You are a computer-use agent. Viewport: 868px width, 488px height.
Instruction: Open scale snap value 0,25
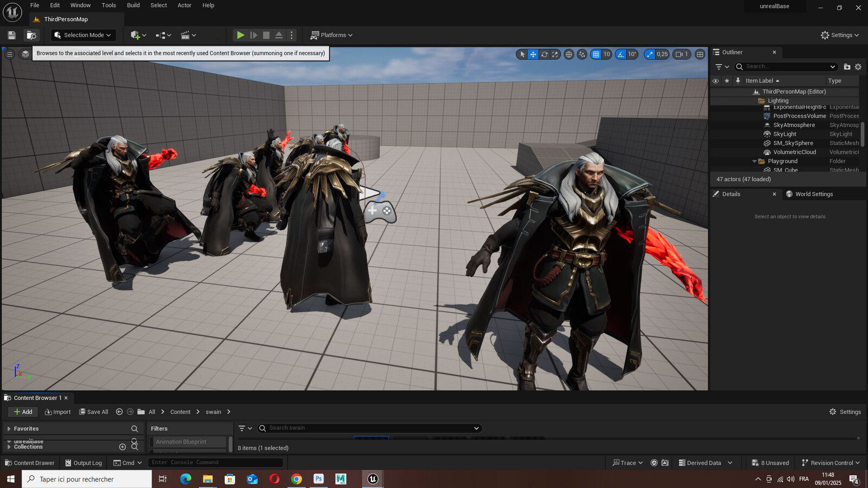[662, 54]
